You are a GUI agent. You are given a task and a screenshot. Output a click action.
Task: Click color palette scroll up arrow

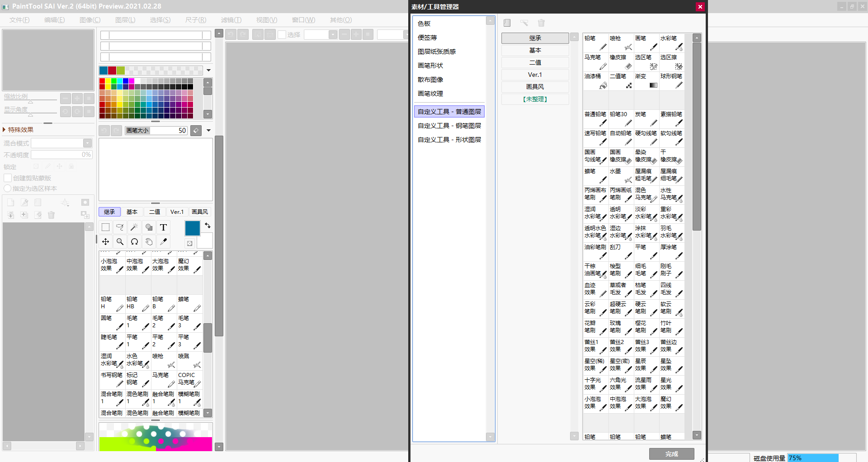208,82
